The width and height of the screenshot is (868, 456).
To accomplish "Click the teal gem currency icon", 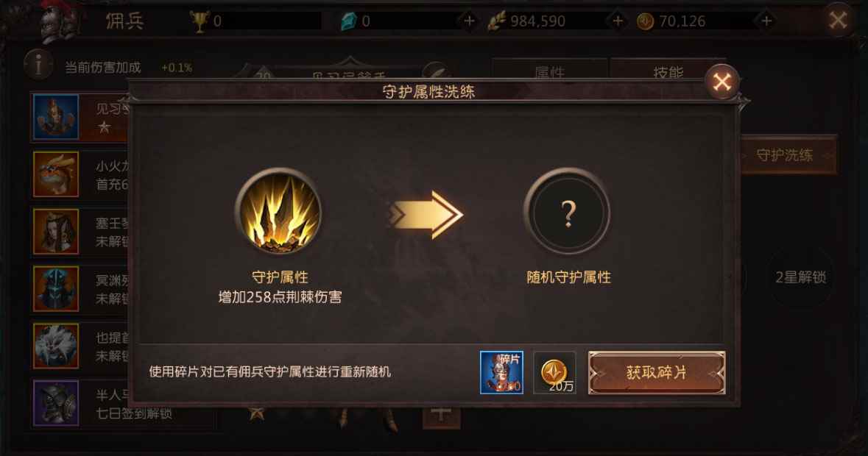I will 349,21.
